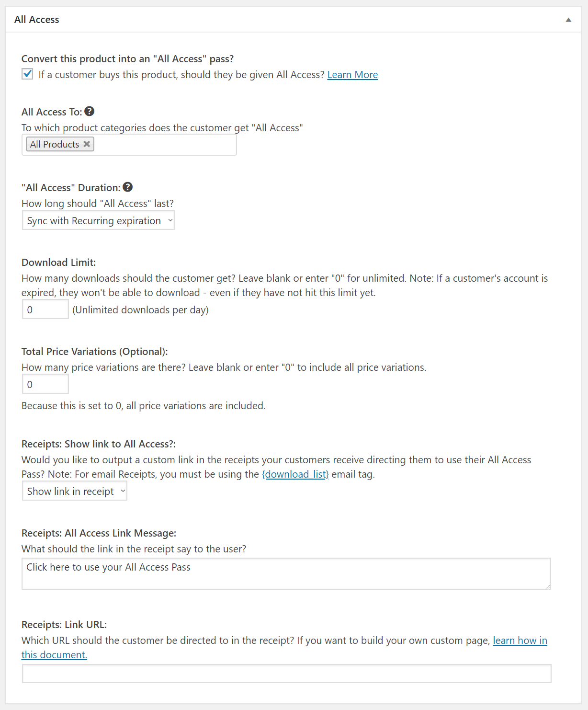Click the All Access Link Message textarea
The width and height of the screenshot is (588, 710).
pos(286,573)
